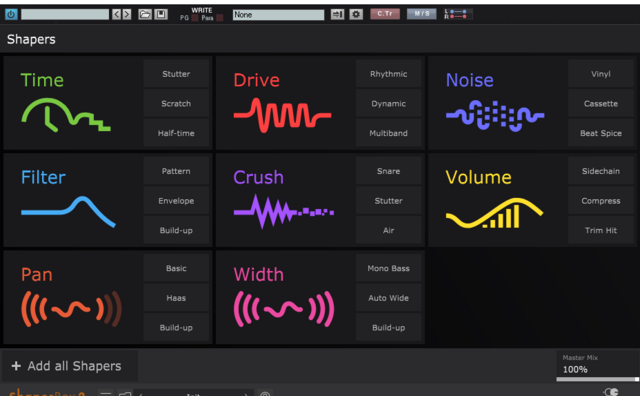Select Drive Multiband preset

389,133
